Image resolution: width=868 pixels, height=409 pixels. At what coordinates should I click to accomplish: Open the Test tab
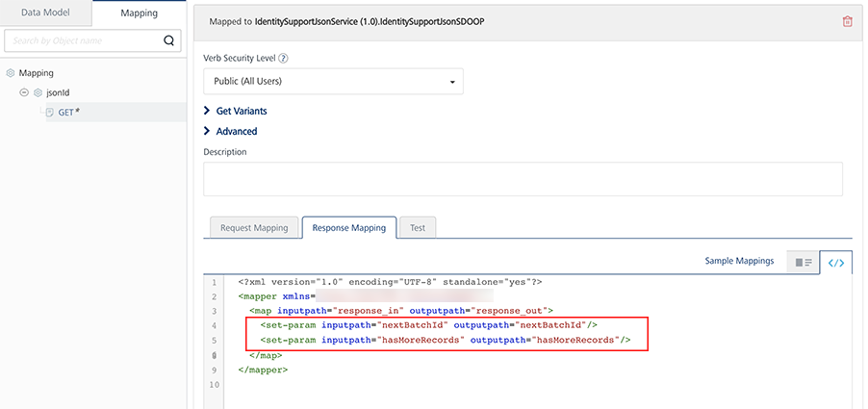pyautogui.click(x=418, y=228)
